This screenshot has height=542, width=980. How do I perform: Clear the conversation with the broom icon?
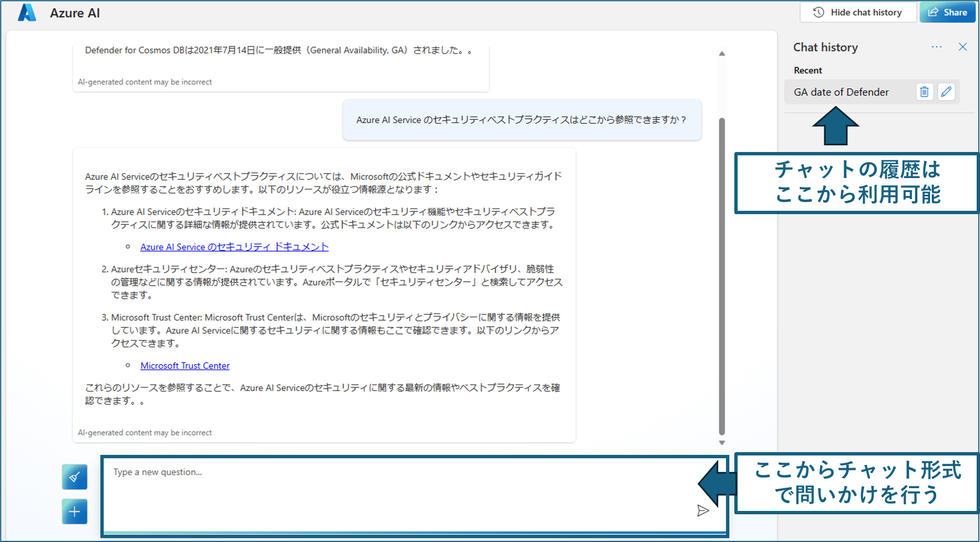coord(74,477)
